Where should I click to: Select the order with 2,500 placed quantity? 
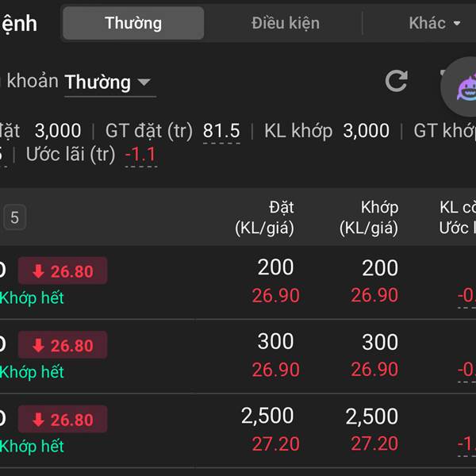pyautogui.click(x=267, y=416)
